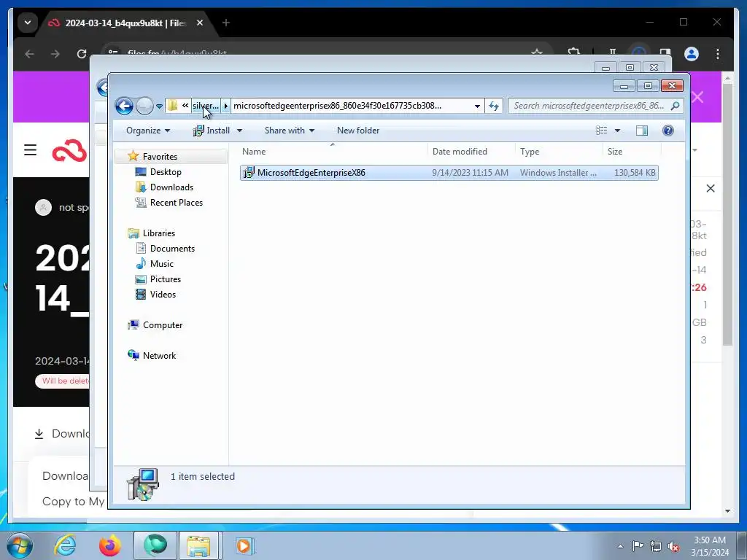This screenshot has width=747, height=560.
Task: Launch Firefox from the taskbar
Action: pyautogui.click(x=109, y=545)
